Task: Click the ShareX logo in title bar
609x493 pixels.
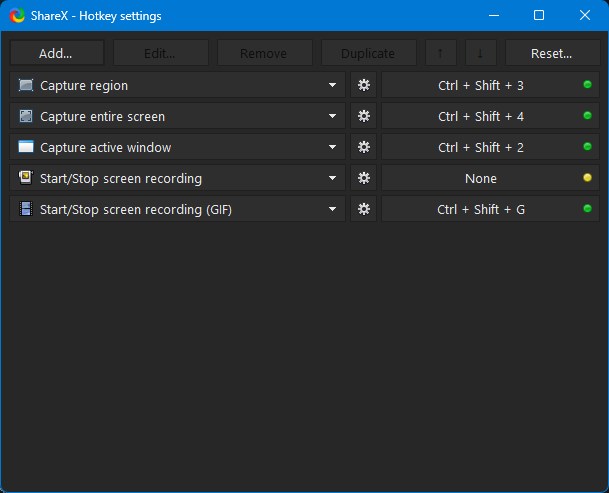Action: [17, 16]
